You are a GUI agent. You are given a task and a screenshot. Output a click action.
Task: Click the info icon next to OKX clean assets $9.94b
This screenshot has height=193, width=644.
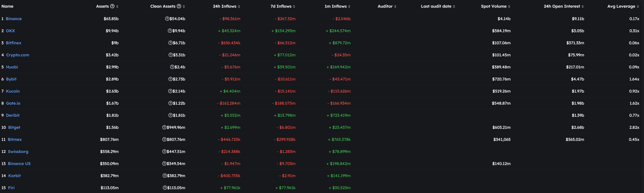tap(170, 31)
